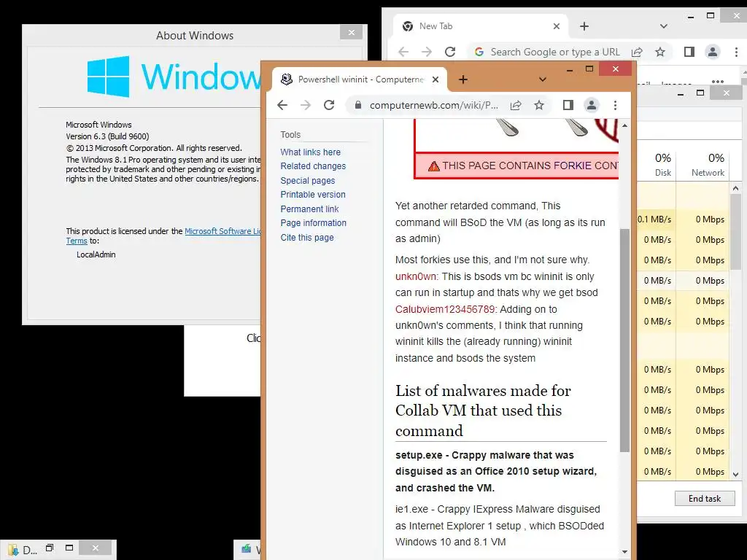Expand tab search chevron in computernewb window

pos(543,79)
